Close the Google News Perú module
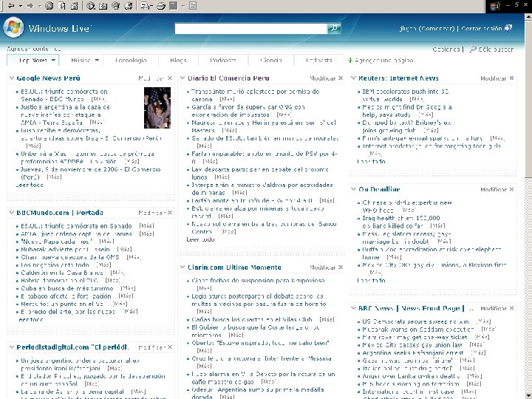 coord(170,78)
